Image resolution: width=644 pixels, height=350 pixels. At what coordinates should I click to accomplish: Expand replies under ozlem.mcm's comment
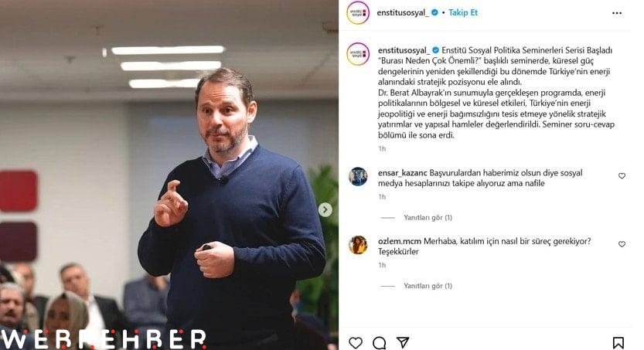pyautogui.click(x=428, y=286)
